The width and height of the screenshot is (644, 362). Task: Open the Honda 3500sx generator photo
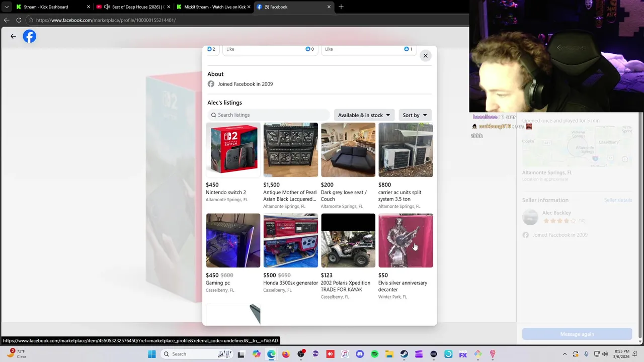pos(290,240)
